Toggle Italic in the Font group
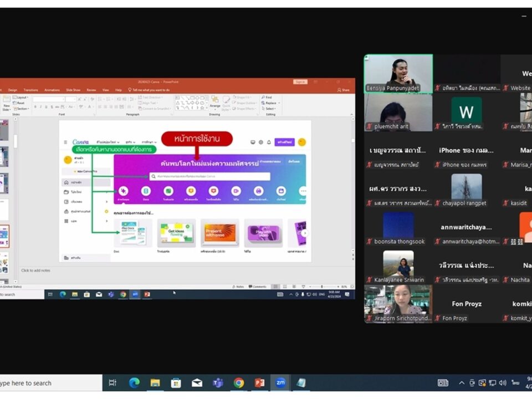 click(x=40, y=107)
